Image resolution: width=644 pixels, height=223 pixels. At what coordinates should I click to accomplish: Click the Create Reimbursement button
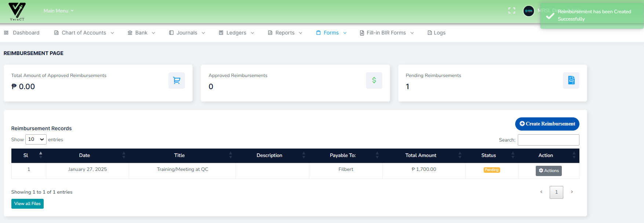(x=547, y=124)
